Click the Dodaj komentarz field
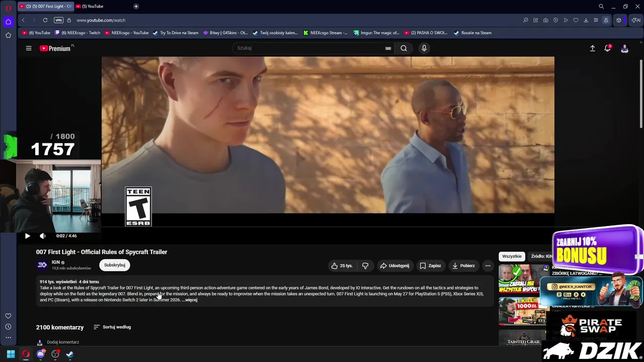This screenshot has width=644, height=362. point(63,342)
